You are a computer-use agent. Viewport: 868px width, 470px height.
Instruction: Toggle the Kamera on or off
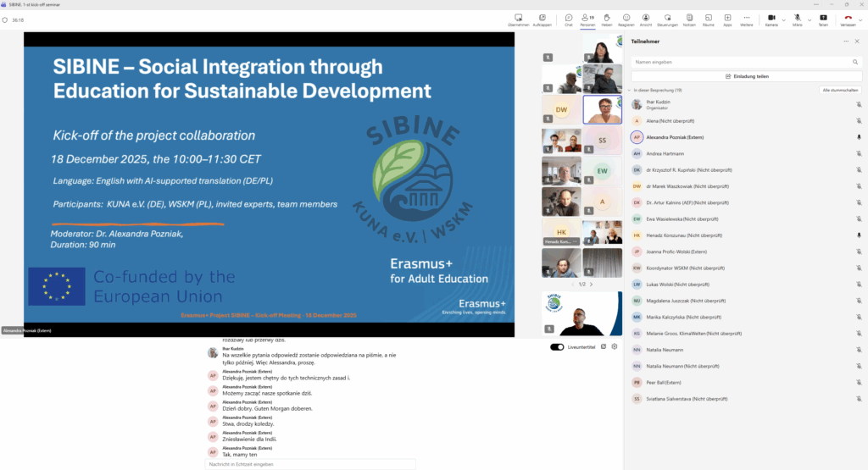pos(771,19)
